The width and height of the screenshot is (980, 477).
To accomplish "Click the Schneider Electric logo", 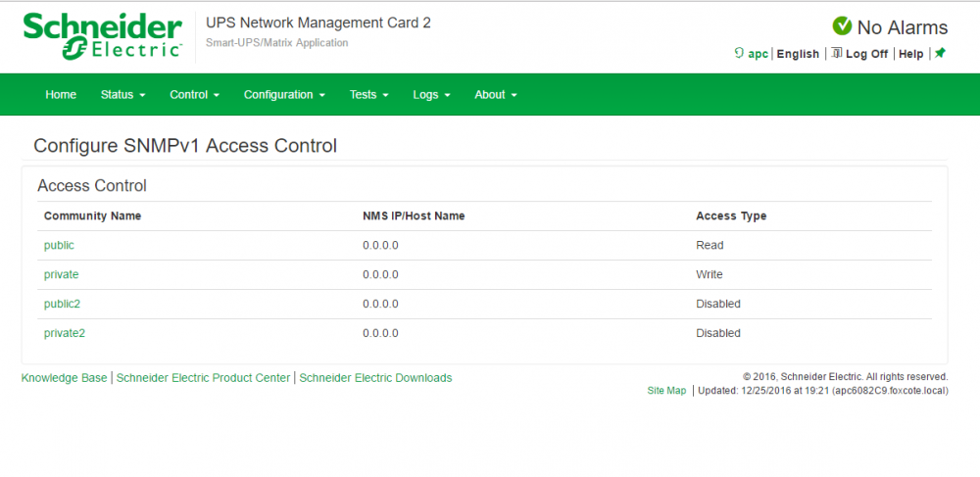I will (103, 37).
